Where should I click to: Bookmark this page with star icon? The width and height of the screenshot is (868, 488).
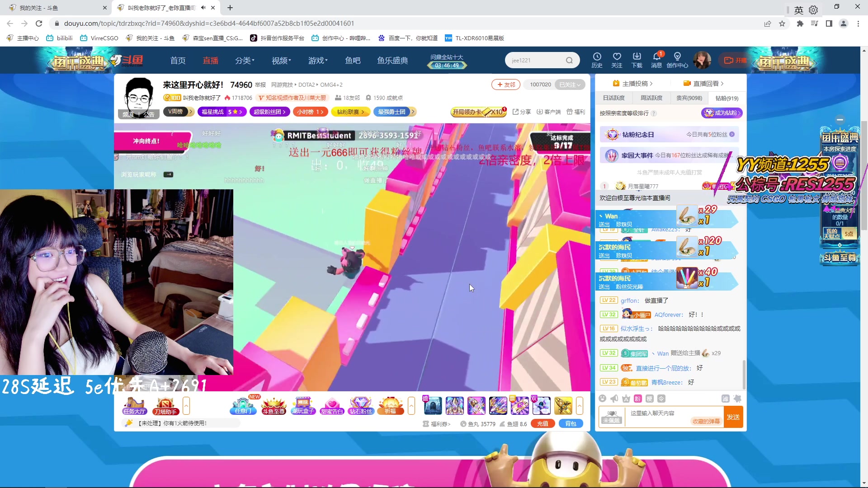point(782,23)
